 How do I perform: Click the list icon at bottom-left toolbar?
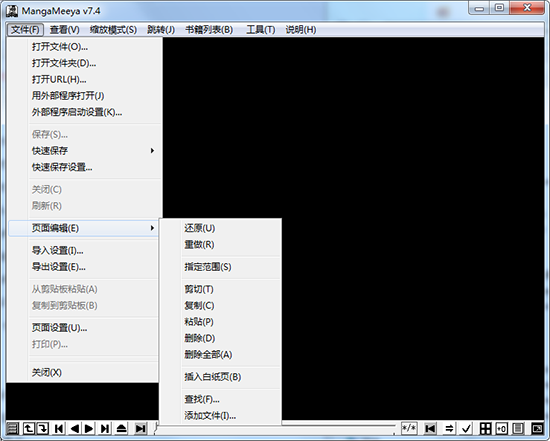12,428
